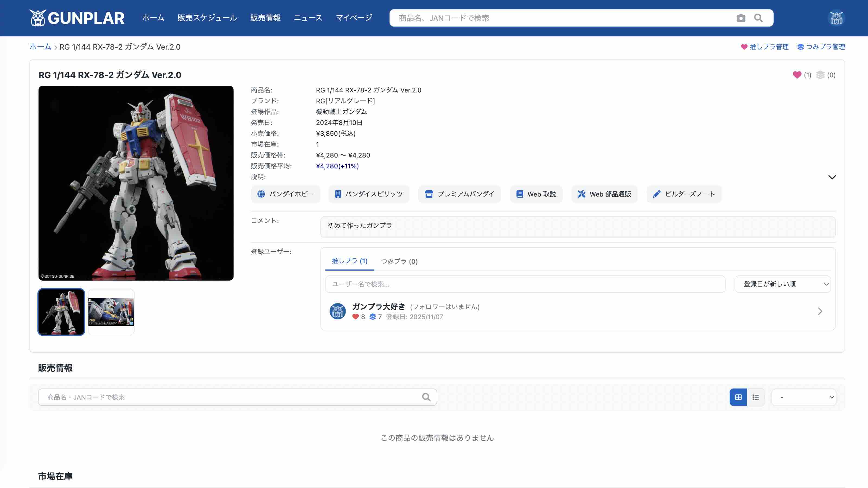Screen dimensions: 868x488
Task: Click the 市場在庫 section heading
Action: pyautogui.click(x=55, y=476)
